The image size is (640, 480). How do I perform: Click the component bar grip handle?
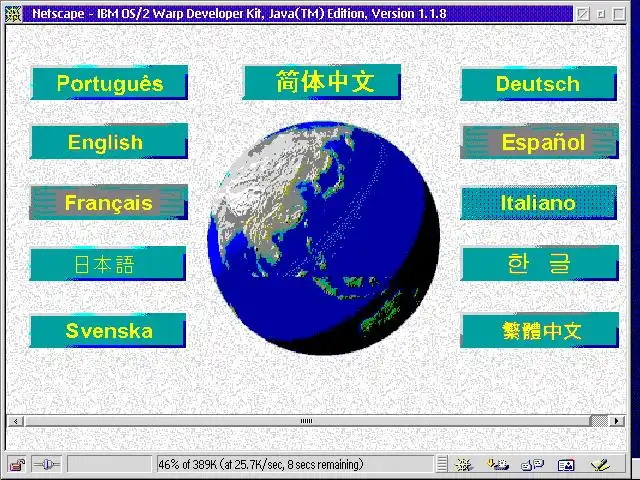[x=442, y=464]
